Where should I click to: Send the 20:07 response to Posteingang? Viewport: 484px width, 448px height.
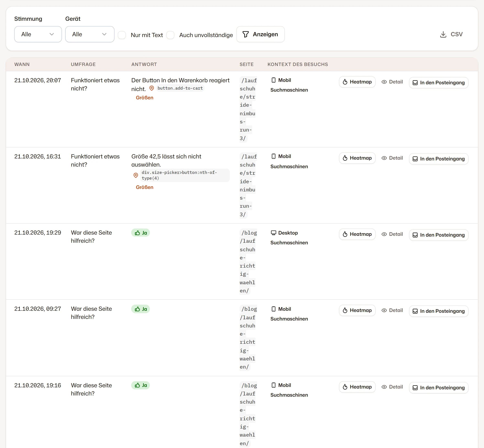tap(439, 83)
